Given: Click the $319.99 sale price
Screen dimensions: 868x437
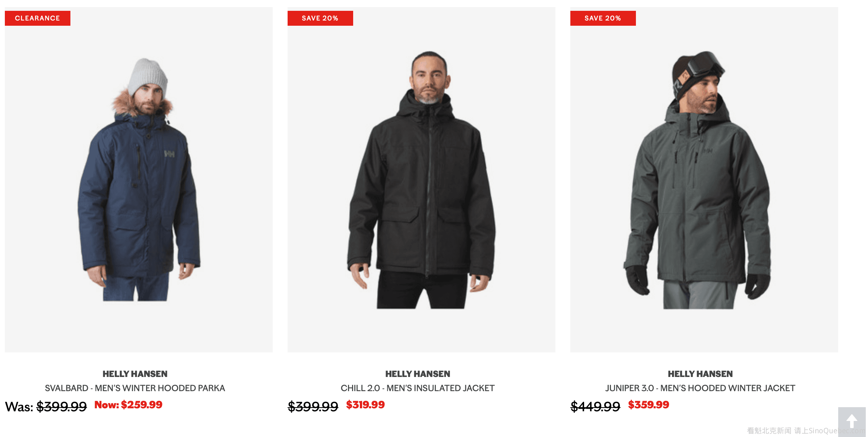Looking at the screenshot, I should tap(365, 405).
